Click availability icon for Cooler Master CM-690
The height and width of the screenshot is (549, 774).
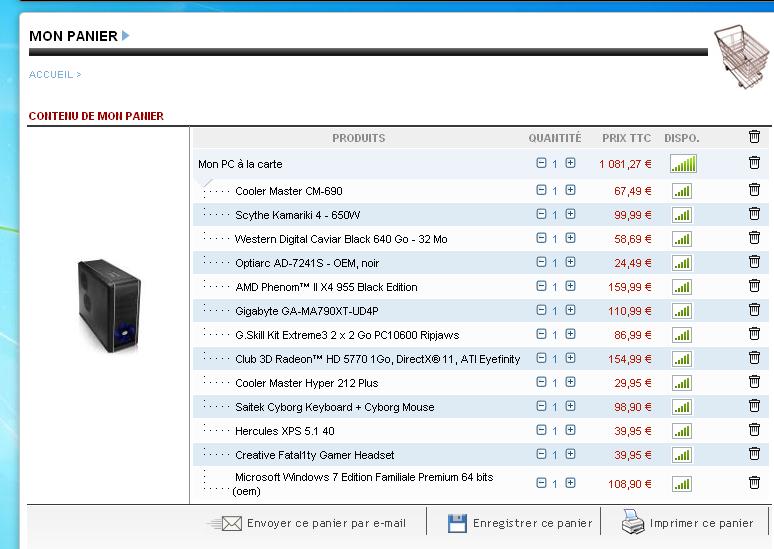point(682,191)
